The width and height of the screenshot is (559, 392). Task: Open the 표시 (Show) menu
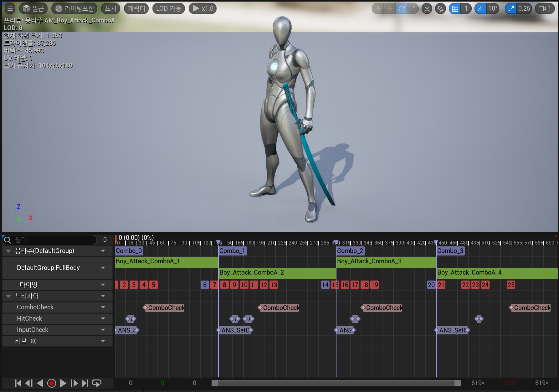(x=110, y=8)
